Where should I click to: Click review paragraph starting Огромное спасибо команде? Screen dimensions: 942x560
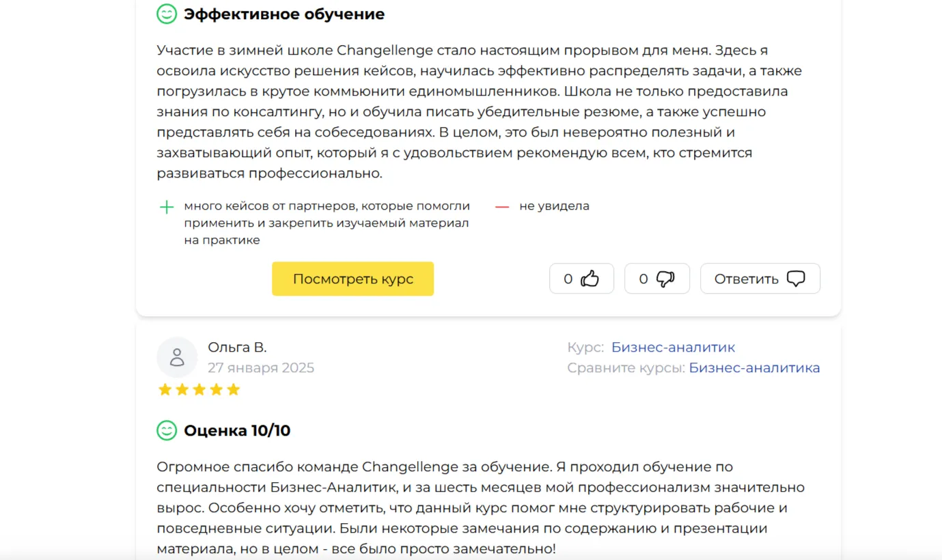click(480, 507)
